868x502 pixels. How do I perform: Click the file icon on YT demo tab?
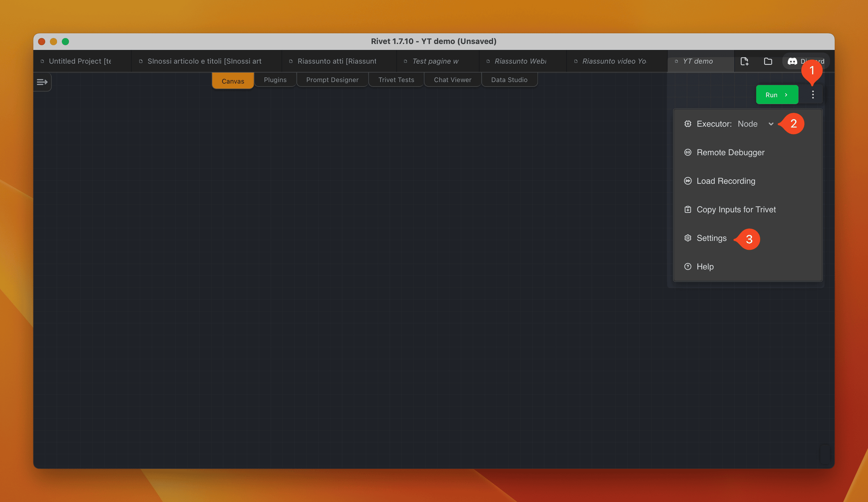676,61
